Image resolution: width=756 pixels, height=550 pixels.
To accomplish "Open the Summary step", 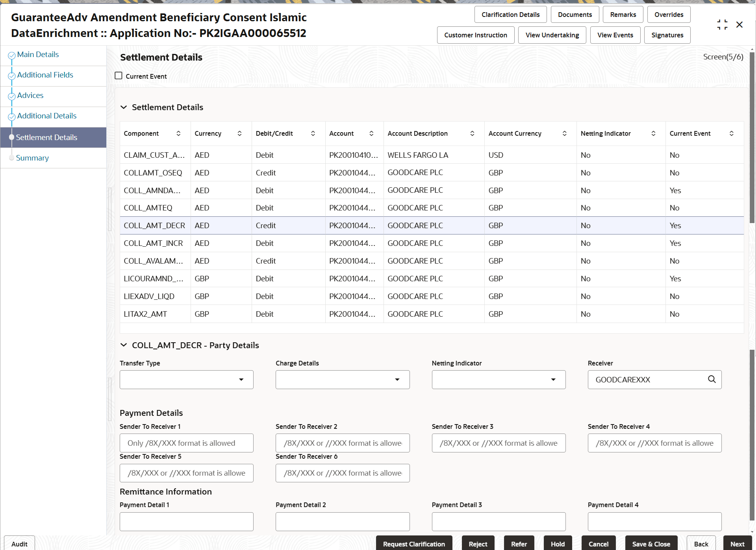I will click(x=32, y=158).
